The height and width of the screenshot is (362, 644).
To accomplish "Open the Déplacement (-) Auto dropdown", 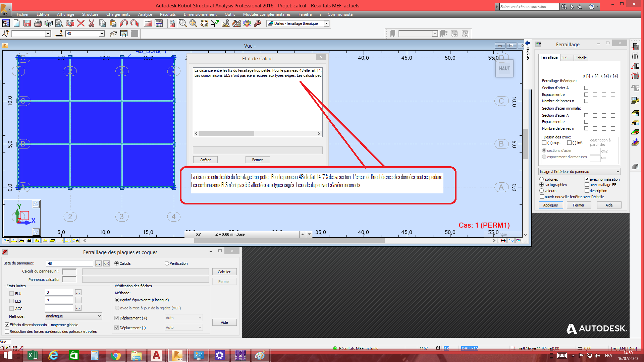I will click(183, 327).
